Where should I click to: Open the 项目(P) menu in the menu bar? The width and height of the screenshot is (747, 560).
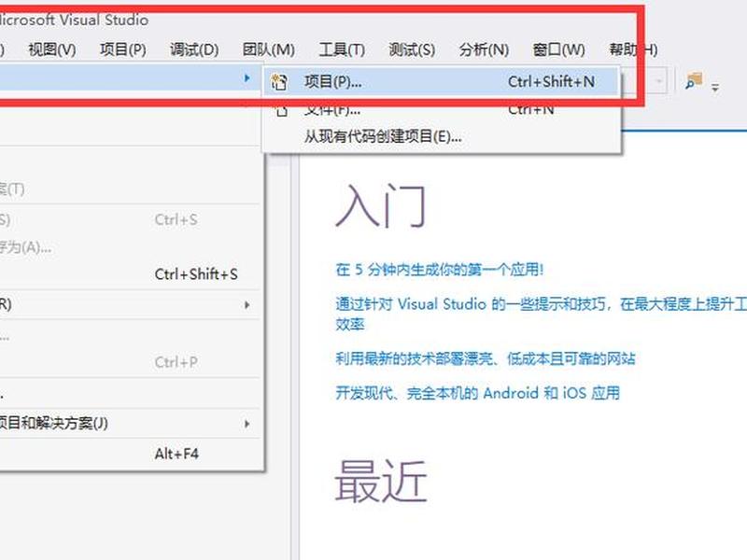click(x=123, y=49)
